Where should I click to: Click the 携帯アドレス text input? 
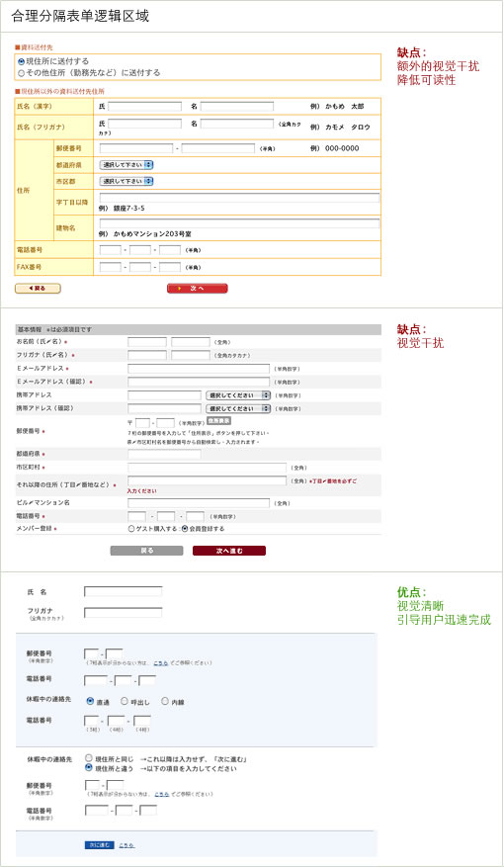164,395
